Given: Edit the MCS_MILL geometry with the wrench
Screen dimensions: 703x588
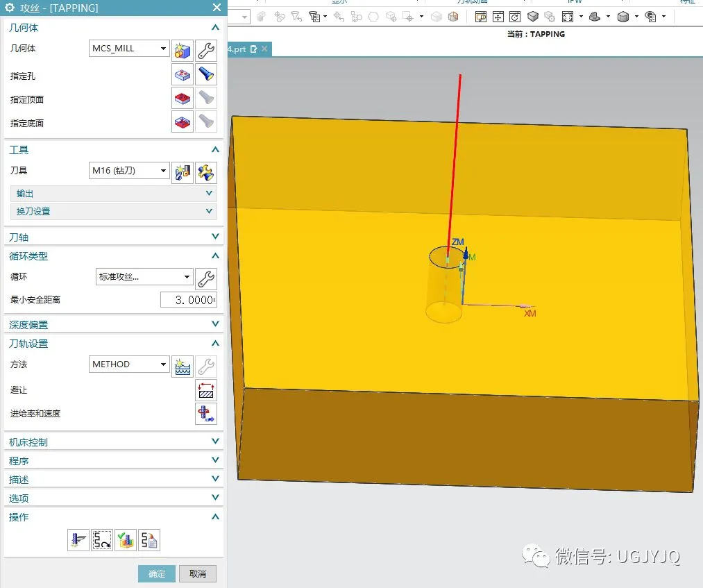Looking at the screenshot, I should tap(206, 50).
